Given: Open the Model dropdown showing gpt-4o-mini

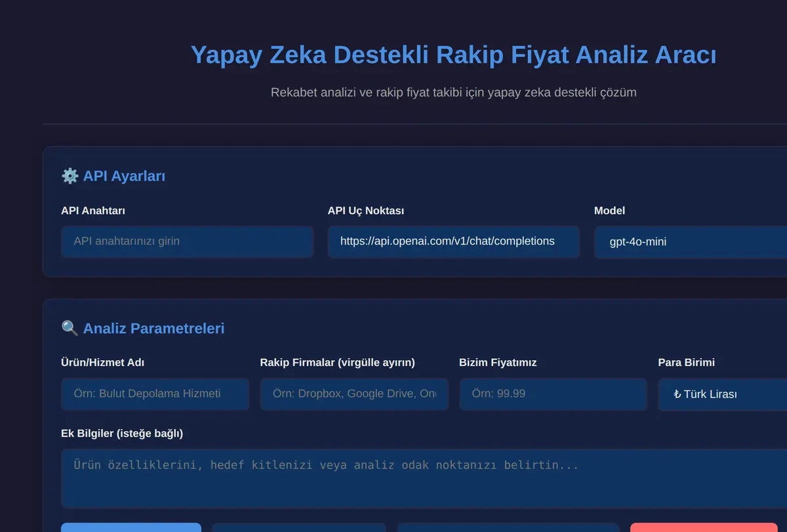Looking at the screenshot, I should (x=691, y=242).
